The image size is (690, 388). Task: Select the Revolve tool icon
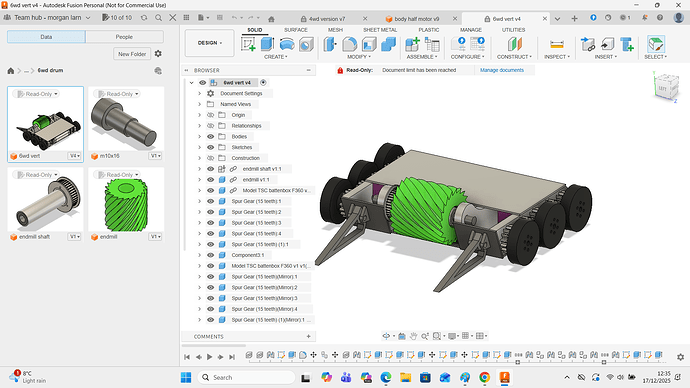(287, 44)
